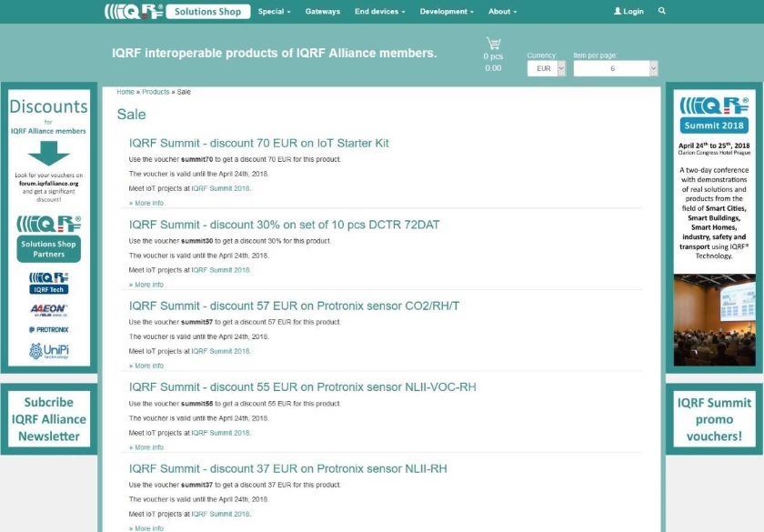Viewport: 764px width, 532px height.
Task: Open the Protronix partner logo
Action: 49,330
